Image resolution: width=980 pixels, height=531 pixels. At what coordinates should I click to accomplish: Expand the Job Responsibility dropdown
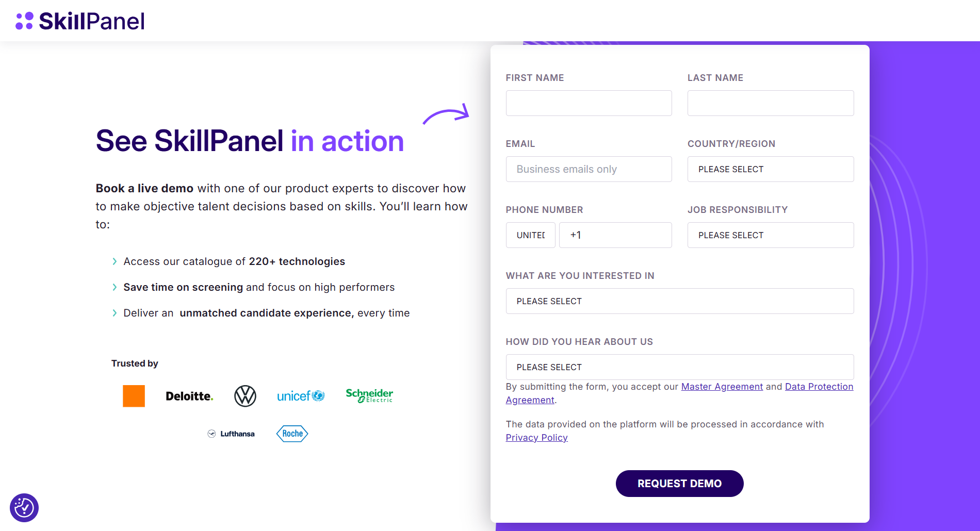point(770,235)
